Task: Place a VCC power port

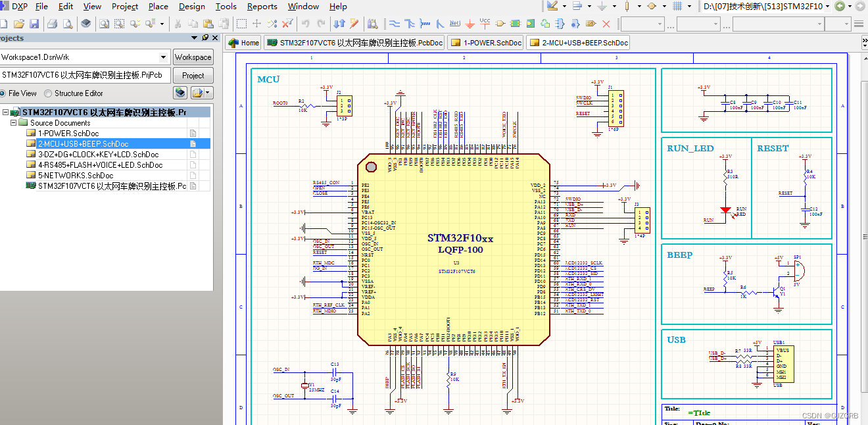Action: 485,24
